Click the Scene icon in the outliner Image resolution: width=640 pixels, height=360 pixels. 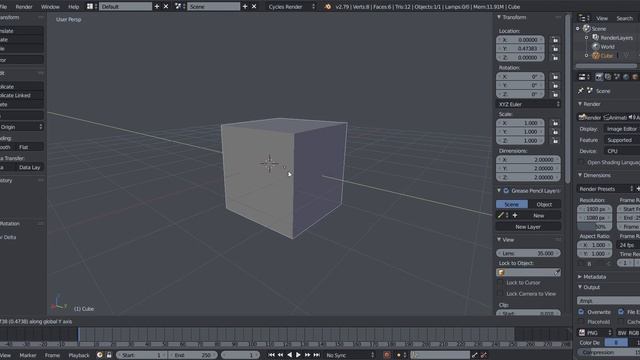point(587,29)
